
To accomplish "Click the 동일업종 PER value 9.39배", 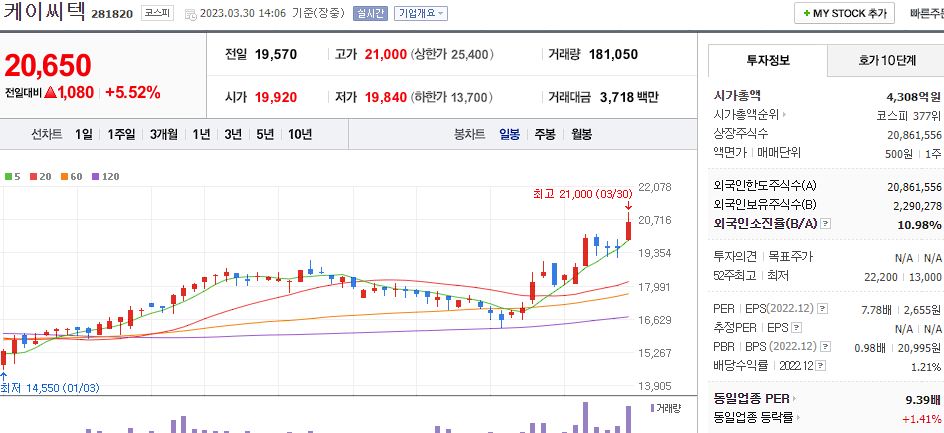I will pos(923,399).
